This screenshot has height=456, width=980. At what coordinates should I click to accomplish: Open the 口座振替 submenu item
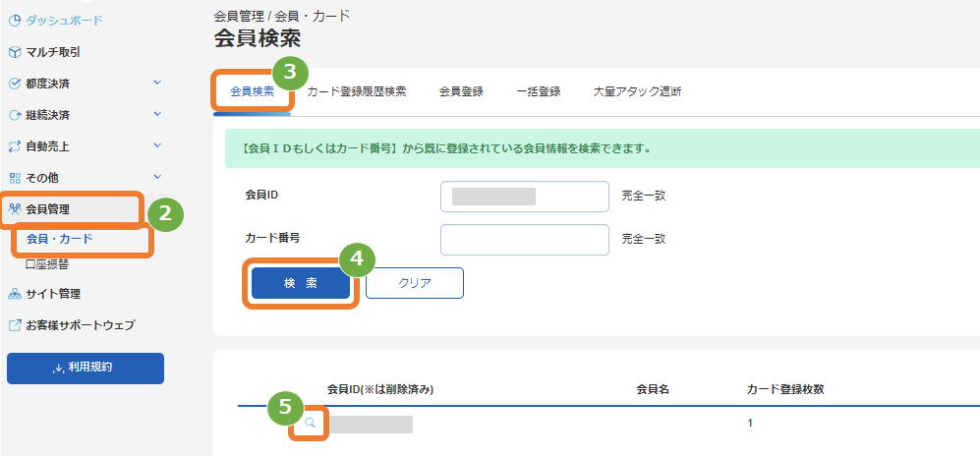[x=47, y=264]
